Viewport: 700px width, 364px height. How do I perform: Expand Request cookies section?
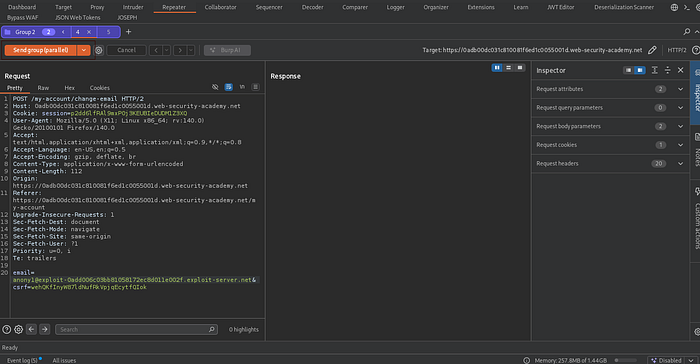pyautogui.click(x=610, y=145)
